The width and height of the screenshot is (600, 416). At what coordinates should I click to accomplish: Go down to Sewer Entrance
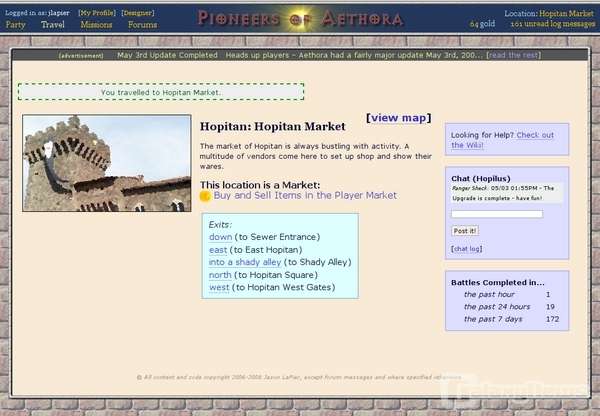click(x=220, y=237)
